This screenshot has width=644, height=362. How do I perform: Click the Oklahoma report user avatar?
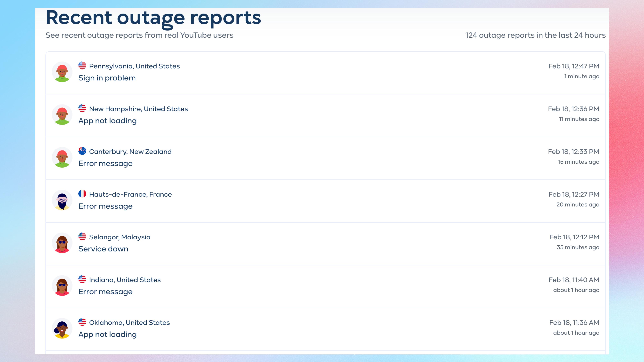click(62, 328)
